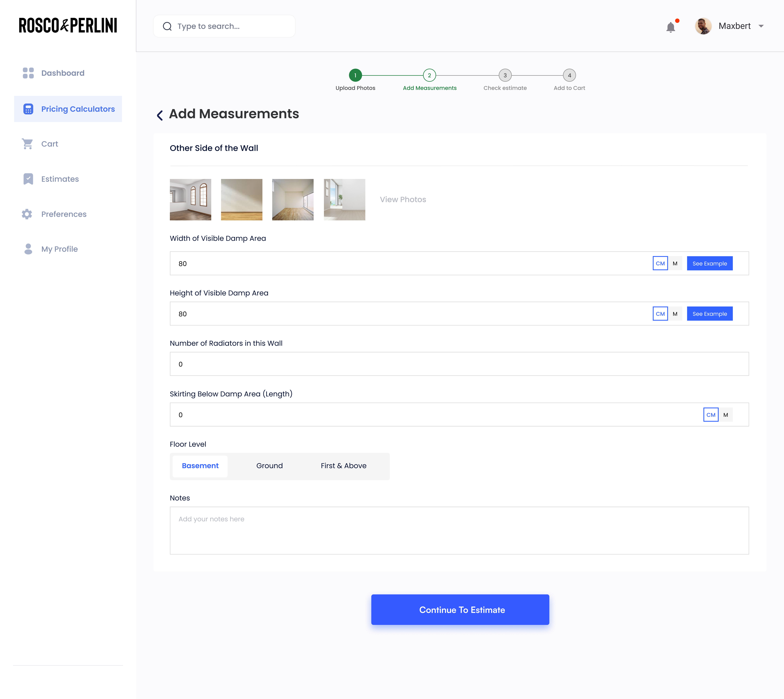Choose Ground floor level
The width and height of the screenshot is (784, 699).
pos(269,466)
